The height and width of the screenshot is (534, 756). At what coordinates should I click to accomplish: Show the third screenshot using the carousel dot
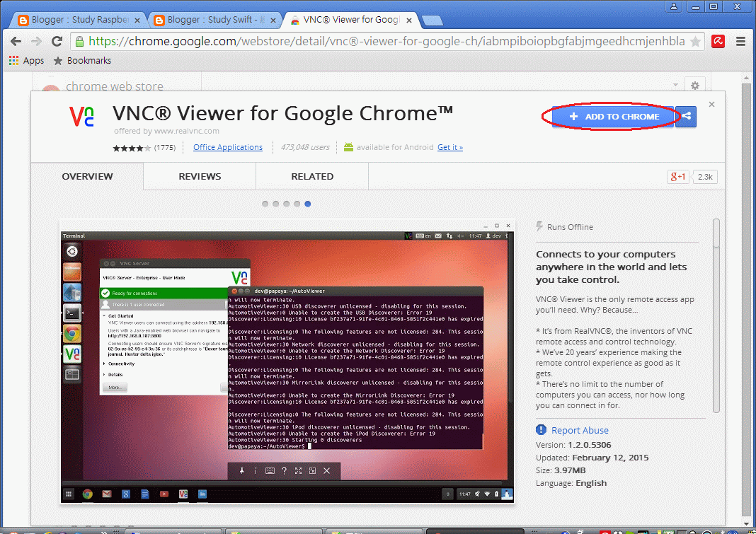pos(287,204)
